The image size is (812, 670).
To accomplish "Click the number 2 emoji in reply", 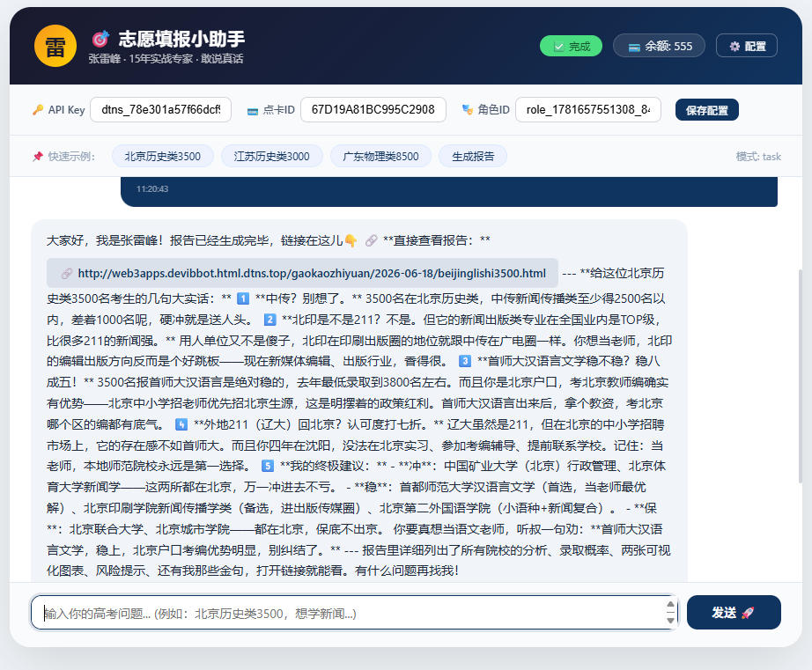I will tap(269, 320).
